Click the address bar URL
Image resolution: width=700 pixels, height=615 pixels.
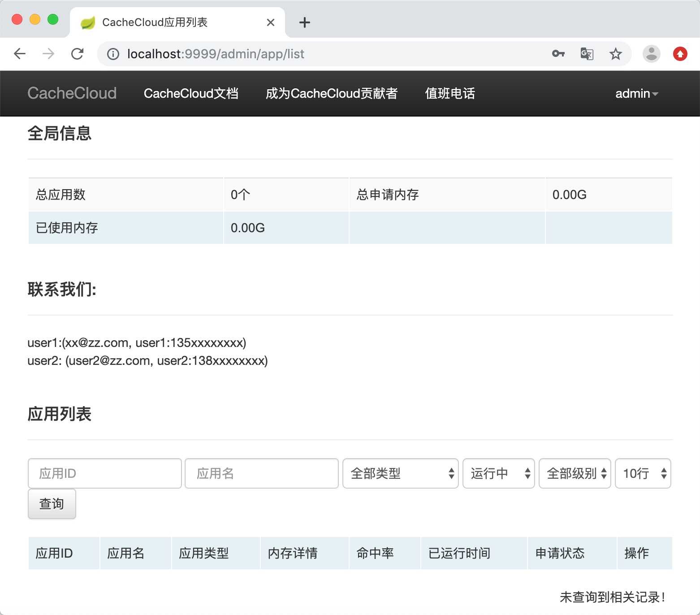[216, 54]
